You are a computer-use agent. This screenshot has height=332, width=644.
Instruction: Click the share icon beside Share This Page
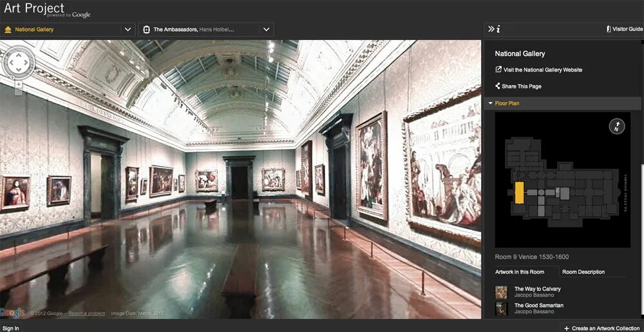click(x=498, y=86)
